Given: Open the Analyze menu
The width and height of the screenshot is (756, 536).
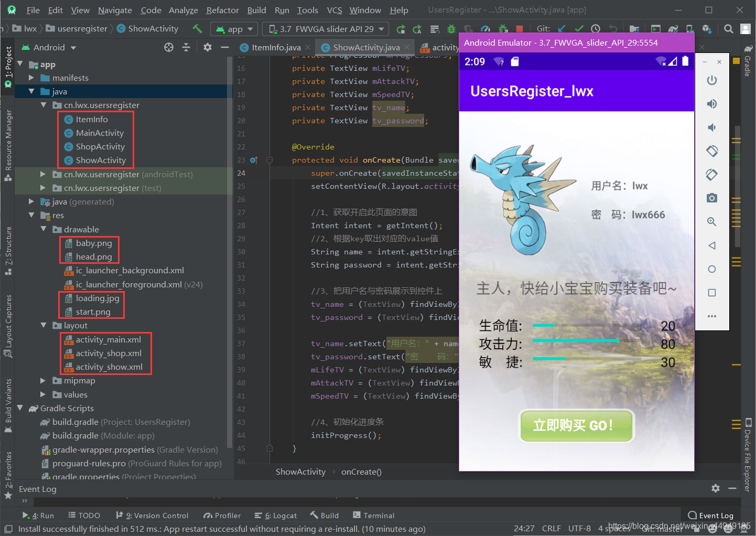Looking at the screenshot, I should coord(183,10).
